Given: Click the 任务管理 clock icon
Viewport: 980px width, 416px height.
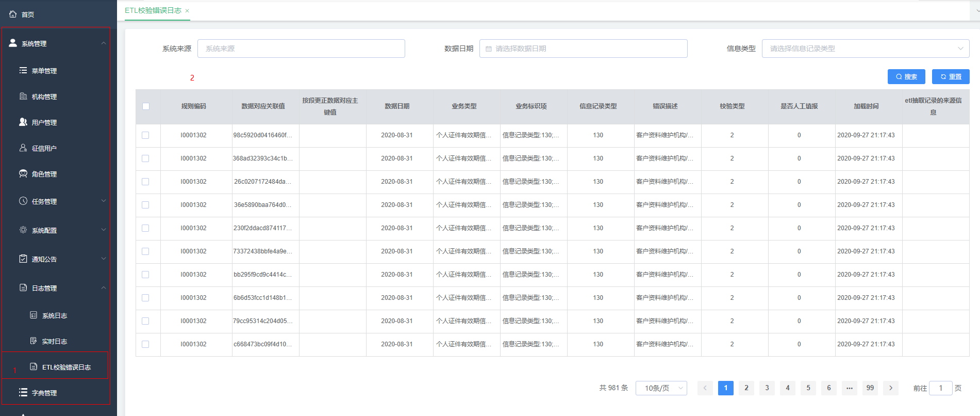Looking at the screenshot, I should pos(23,201).
